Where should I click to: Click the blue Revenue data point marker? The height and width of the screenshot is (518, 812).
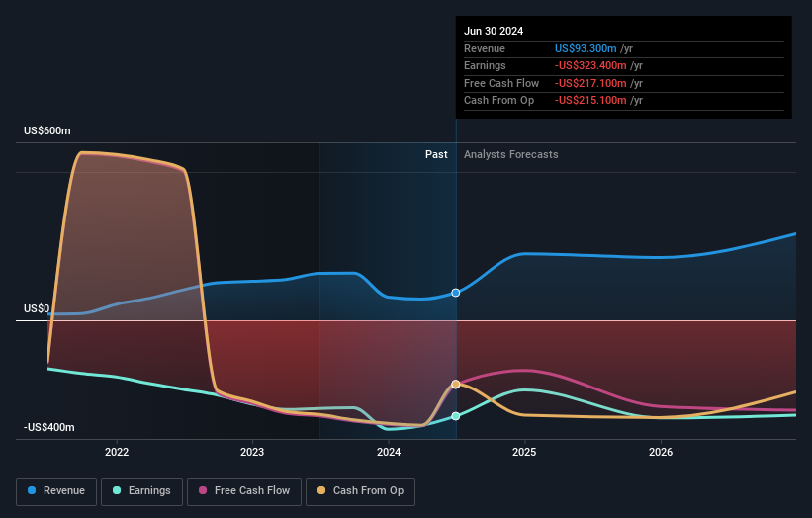(456, 293)
